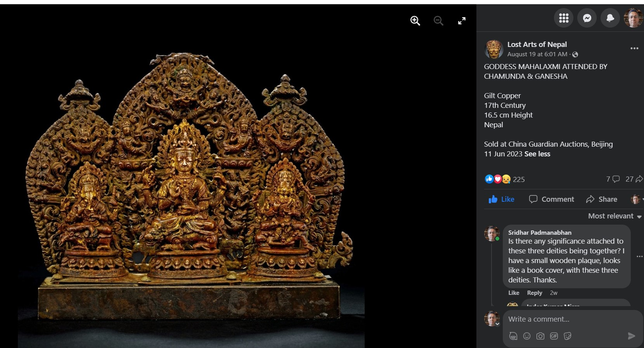
Task: Zoom out of the photo
Action: [x=438, y=21]
